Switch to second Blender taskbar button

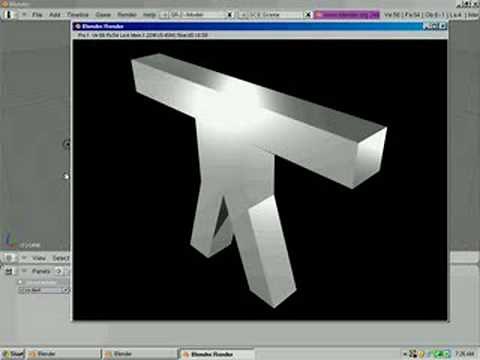click(x=139, y=354)
